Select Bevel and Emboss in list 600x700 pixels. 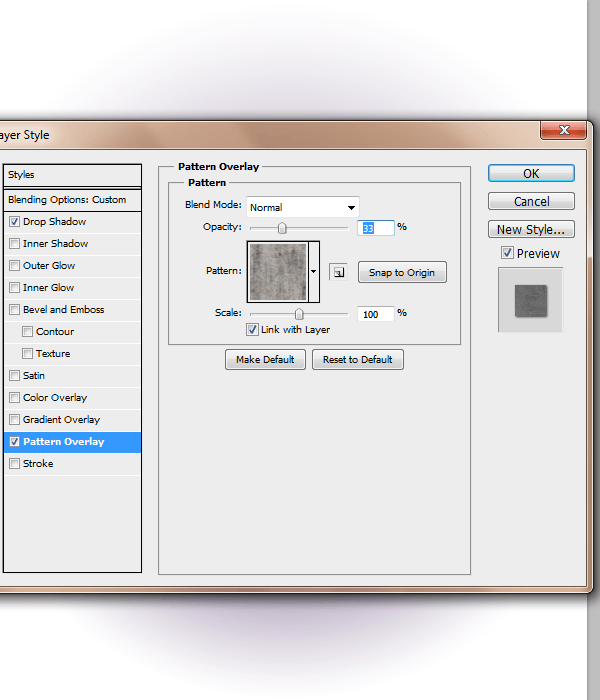64,310
